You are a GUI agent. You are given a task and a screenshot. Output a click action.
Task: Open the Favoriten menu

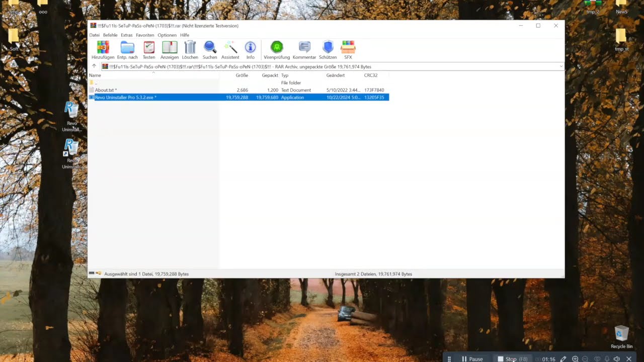145,35
